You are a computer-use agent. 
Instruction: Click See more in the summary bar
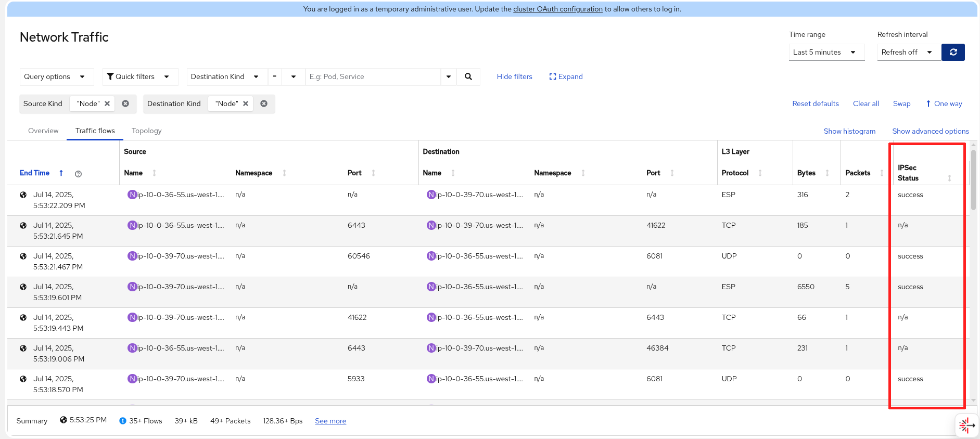tap(330, 421)
